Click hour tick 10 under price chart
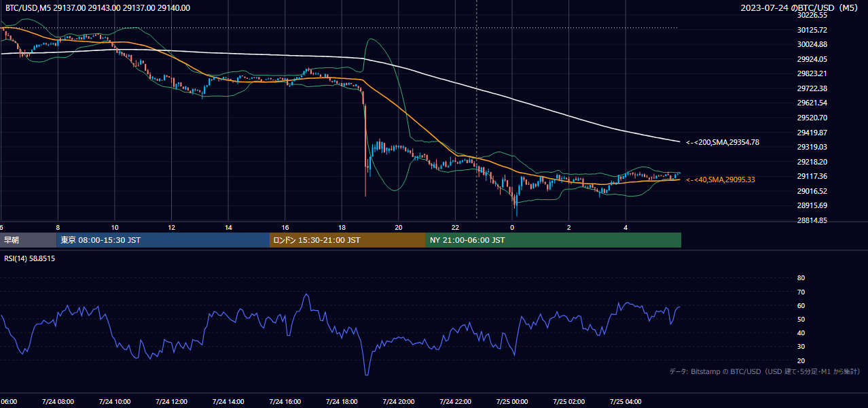 pyautogui.click(x=114, y=228)
